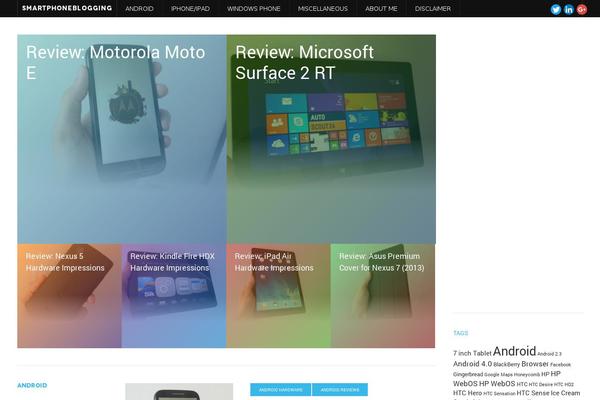Click the HTC Sense tag
Image resolution: width=600 pixels, height=400 pixels.
click(x=533, y=393)
